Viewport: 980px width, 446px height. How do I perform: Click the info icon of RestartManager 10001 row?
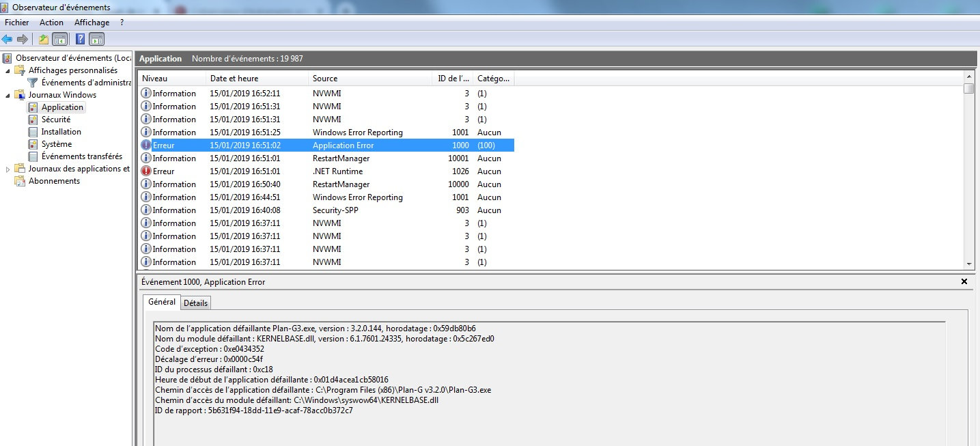pyautogui.click(x=146, y=158)
